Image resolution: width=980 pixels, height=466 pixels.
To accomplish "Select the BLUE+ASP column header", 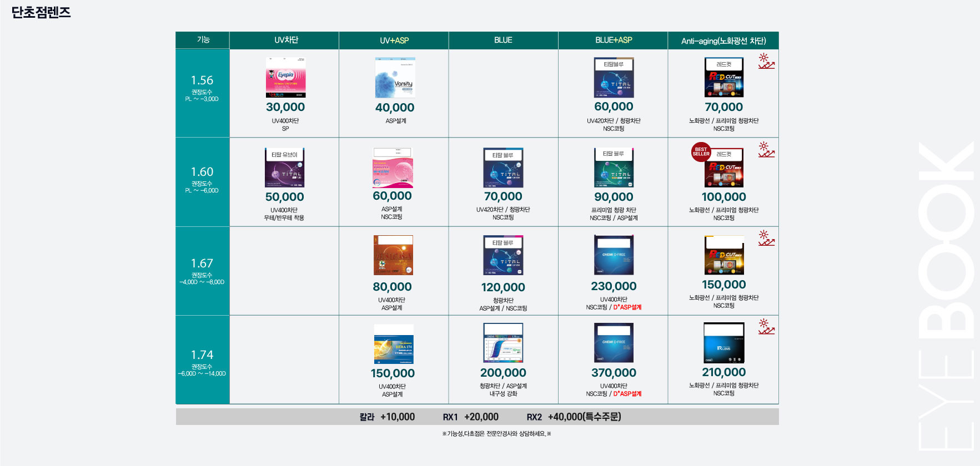I will pyautogui.click(x=613, y=40).
